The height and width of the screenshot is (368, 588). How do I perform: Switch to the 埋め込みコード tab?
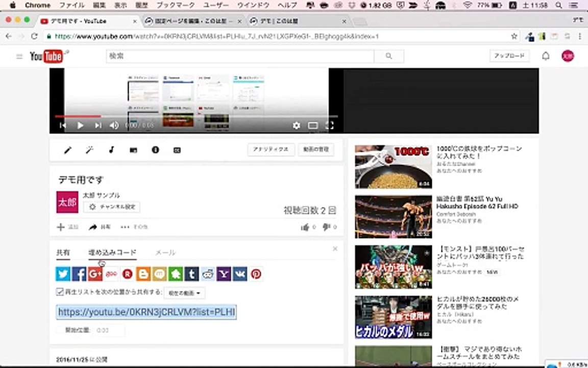112,252
